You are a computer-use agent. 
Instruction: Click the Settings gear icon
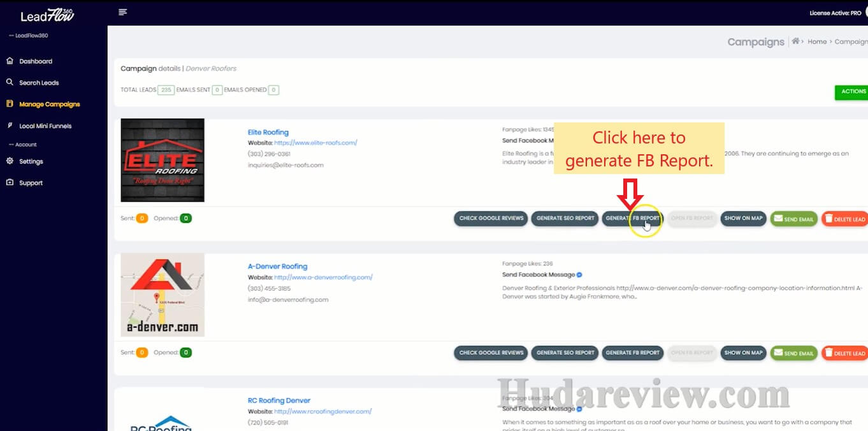(x=10, y=161)
